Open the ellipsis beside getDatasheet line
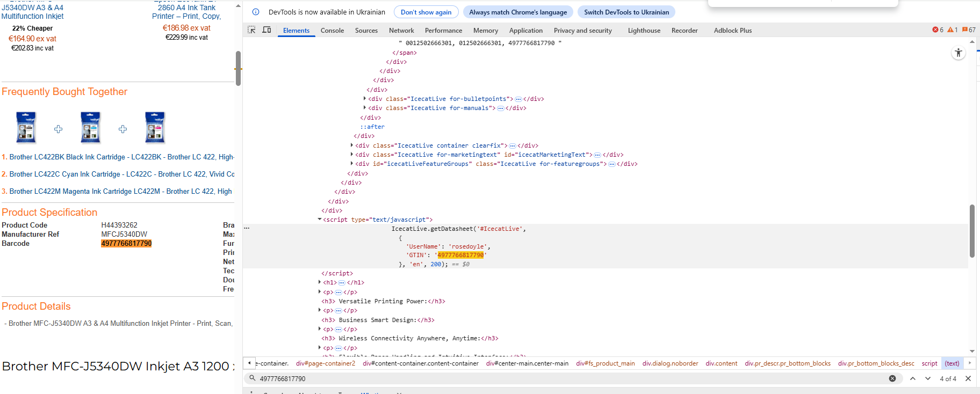The image size is (980, 394). click(247, 228)
